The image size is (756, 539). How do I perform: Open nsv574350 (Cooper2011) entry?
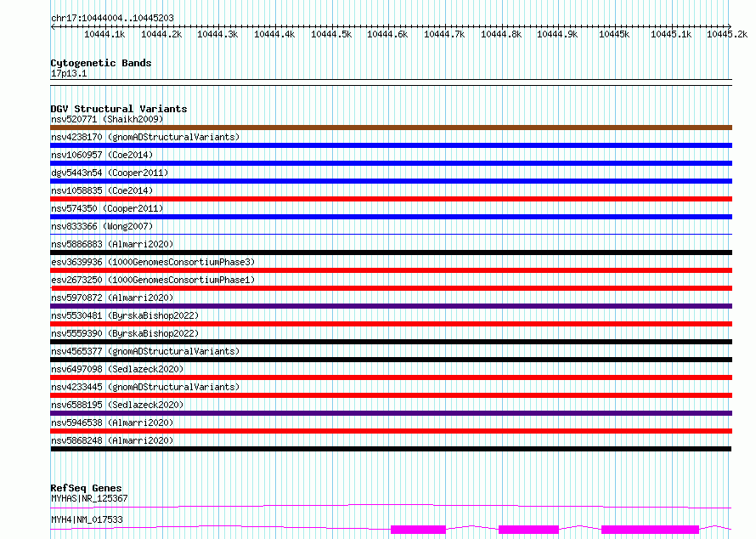point(107,208)
